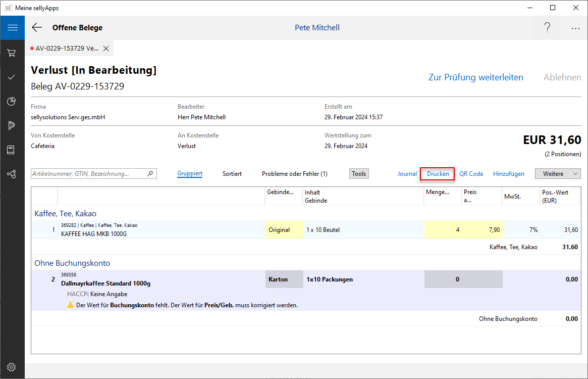Click Zur Prüfung weiterleiten link
Image resolution: width=588 pixels, height=379 pixels.
point(475,77)
